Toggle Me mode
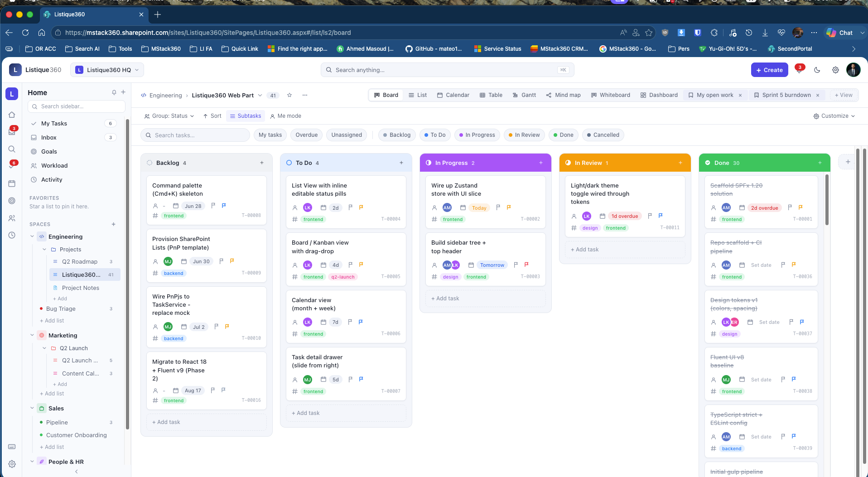Image resolution: width=868 pixels, height=477 pixels. 285,116
